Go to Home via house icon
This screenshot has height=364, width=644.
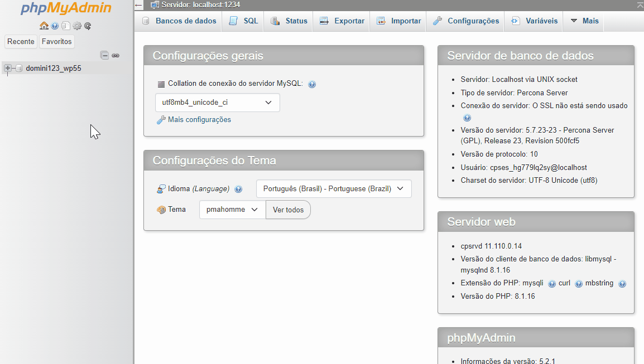tap(44, 26)
